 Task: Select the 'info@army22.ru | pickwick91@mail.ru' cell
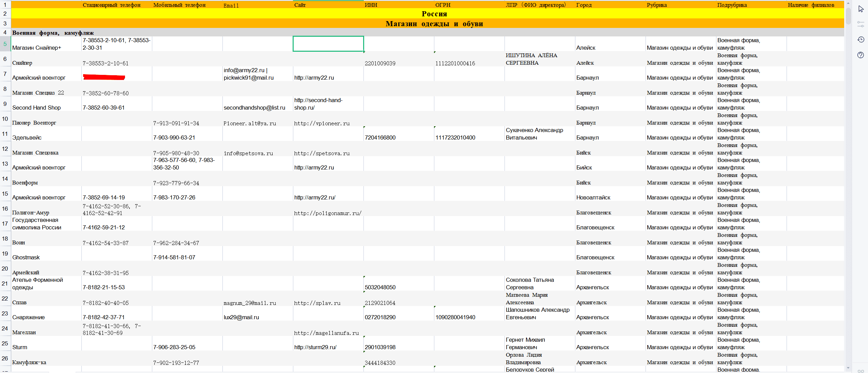(x=258, y=74)
